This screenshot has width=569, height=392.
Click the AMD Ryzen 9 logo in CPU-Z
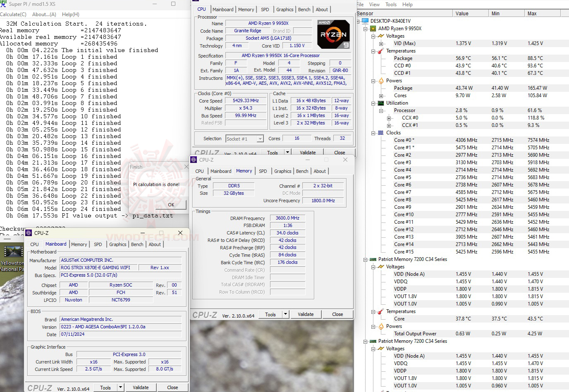click(x=334, y=34)
